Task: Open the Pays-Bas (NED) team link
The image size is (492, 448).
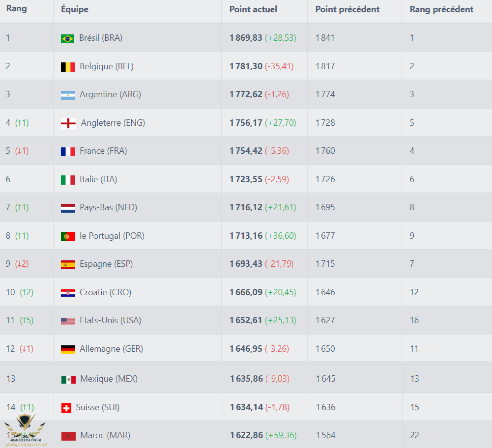Action: [108, 207]
